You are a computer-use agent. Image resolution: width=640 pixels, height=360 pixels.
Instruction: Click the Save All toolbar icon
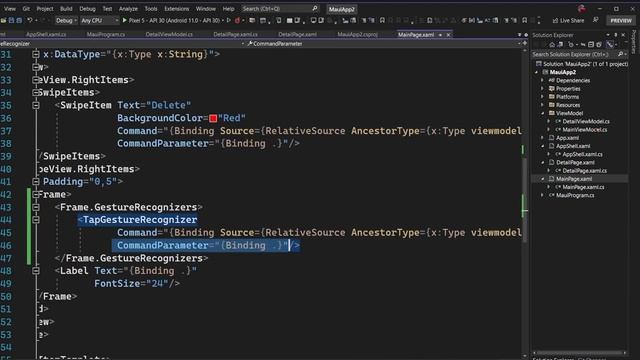(x=19, y=20)
